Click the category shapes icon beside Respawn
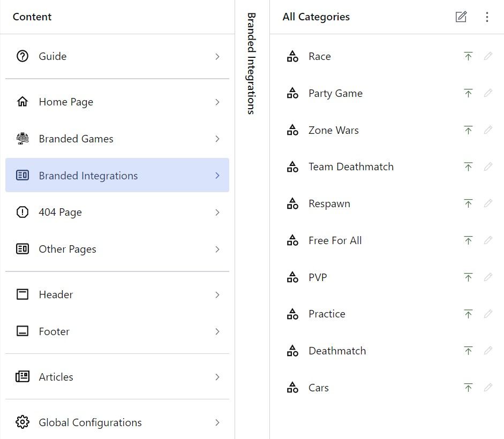Image resolution: width=504 pixels, height=439 pixels. coord(292,204)
